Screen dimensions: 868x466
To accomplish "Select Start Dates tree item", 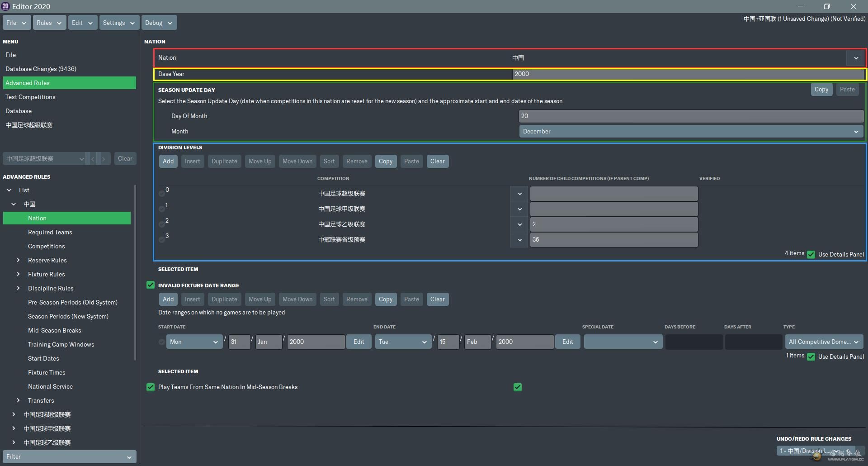I will point(43,359).
